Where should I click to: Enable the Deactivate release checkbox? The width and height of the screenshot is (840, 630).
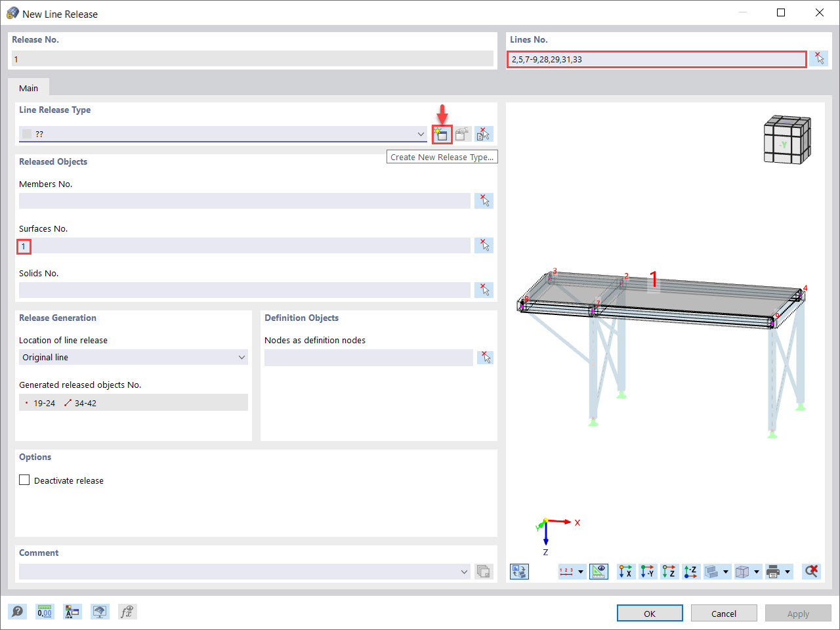point(24,480)
